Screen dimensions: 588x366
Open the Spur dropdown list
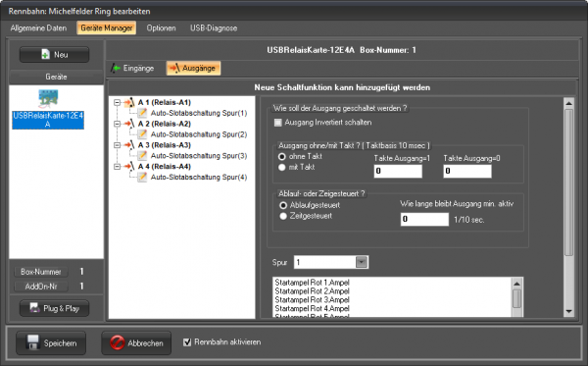pos(362,262)
